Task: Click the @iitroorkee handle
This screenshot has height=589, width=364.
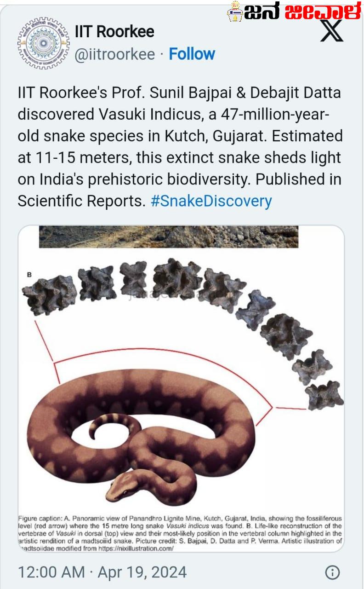Action: click(x=115, y=54)
